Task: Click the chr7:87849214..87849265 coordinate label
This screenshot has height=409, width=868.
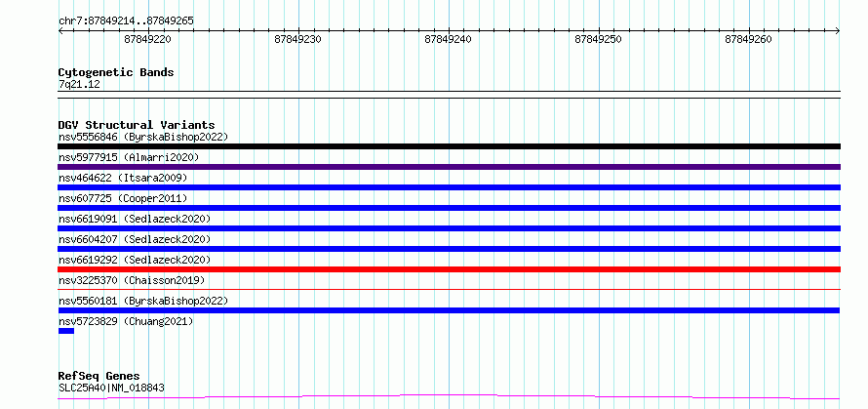Action: 126,20
